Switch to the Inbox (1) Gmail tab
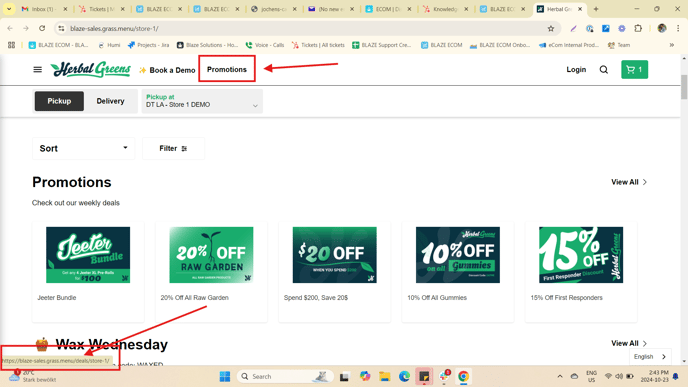Viewport: 688px width, 387px height. (x=44, y=9)
